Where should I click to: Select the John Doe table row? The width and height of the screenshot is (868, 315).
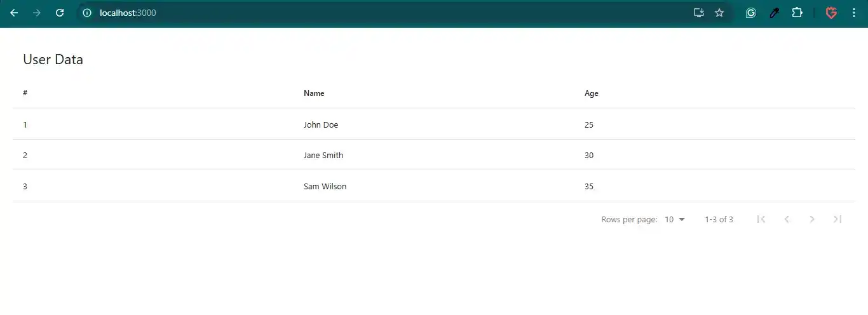click(321, 124)
